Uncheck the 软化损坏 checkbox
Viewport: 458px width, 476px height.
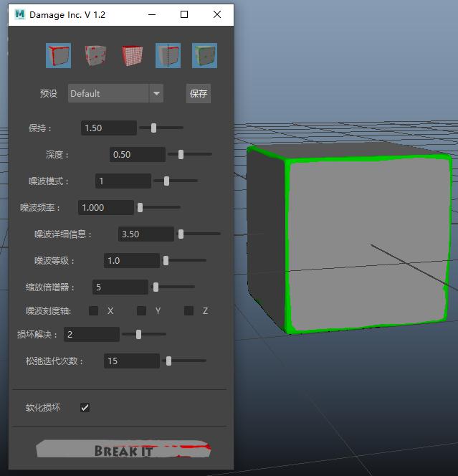point(85,407)
